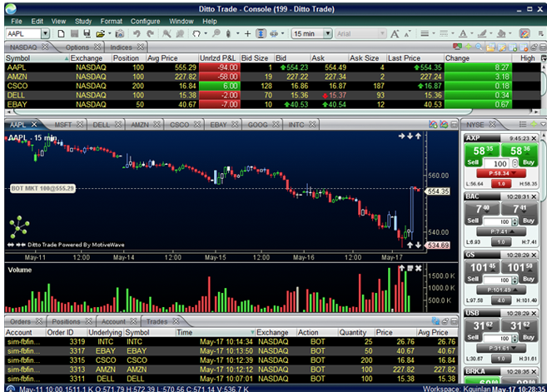The width and height of the screenshot is (547, 392).
Task: Close the AXP quote card
Action: [x=534, y=138]
